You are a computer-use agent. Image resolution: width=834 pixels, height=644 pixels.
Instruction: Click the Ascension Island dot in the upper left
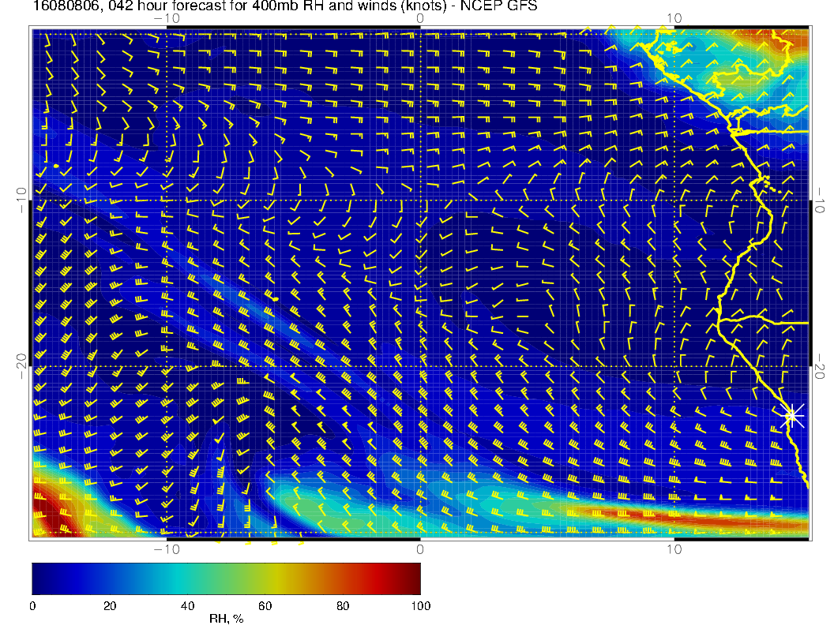point(56,165)
